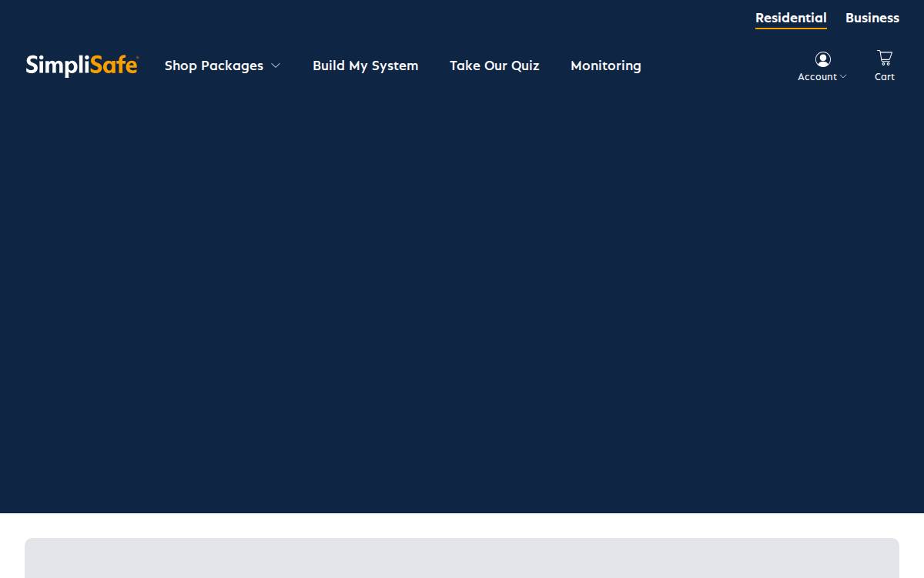Open the Monitoring page
Image resolution: width=924 pixels, height=578 pixels.
[606, 66]
